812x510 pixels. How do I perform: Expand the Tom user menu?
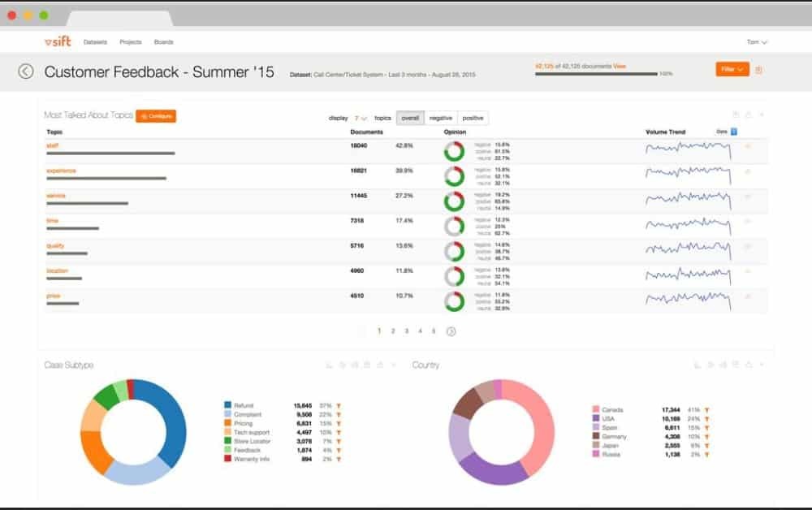[x=757, y=42]
